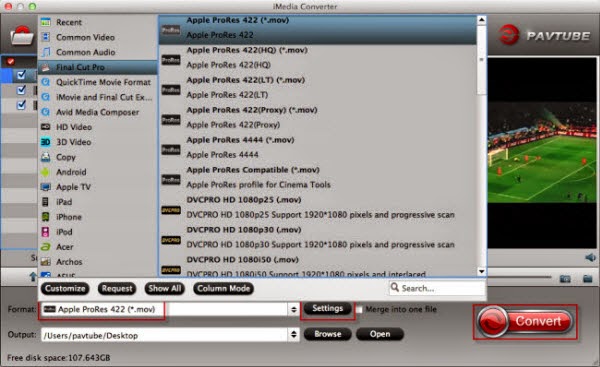Click the snapshot camera icon
This screenshot has width=600, height=367.
point(565,278)
